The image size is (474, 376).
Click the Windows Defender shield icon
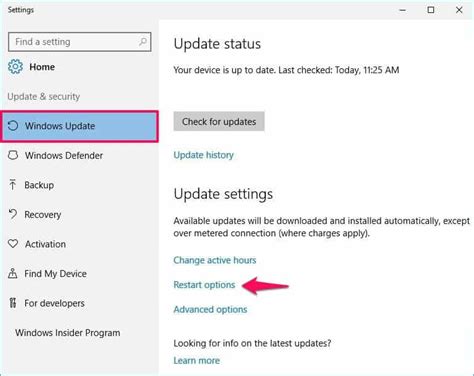coord(13,155)
